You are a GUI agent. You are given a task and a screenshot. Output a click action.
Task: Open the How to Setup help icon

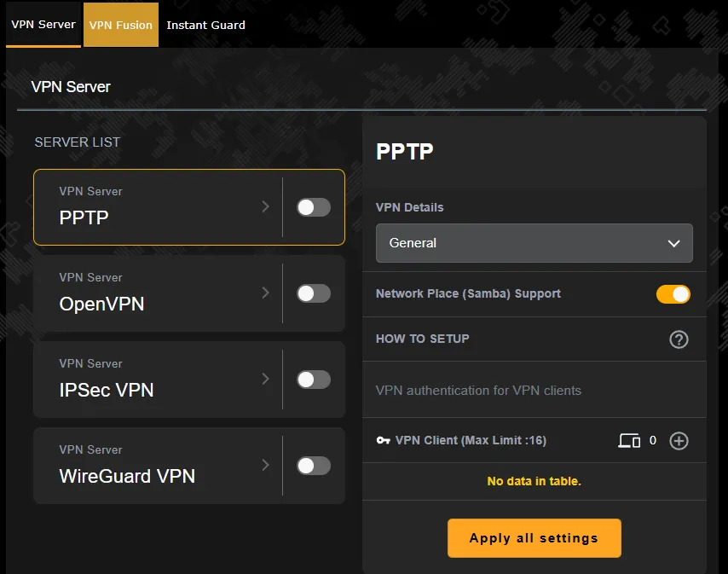click(x=679, y=339)
